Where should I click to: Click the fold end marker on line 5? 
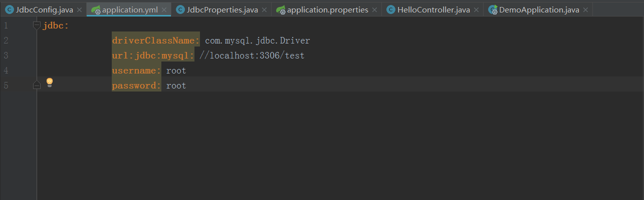(x=37, y=85)
